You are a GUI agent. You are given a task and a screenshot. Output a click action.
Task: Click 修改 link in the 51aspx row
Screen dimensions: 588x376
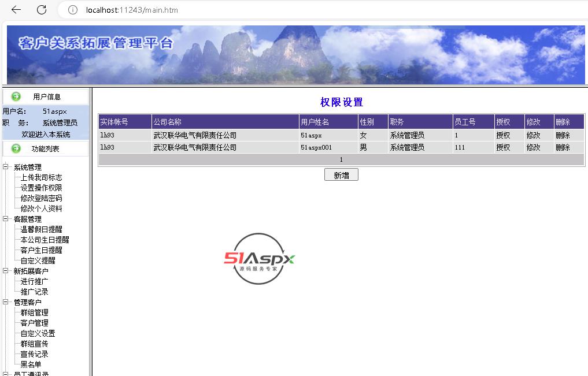533,135
